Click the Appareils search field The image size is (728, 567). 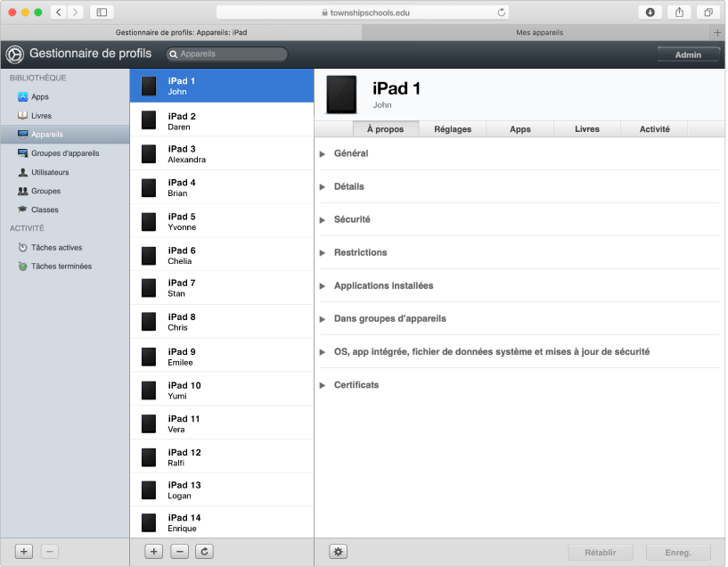coord(226,53)
